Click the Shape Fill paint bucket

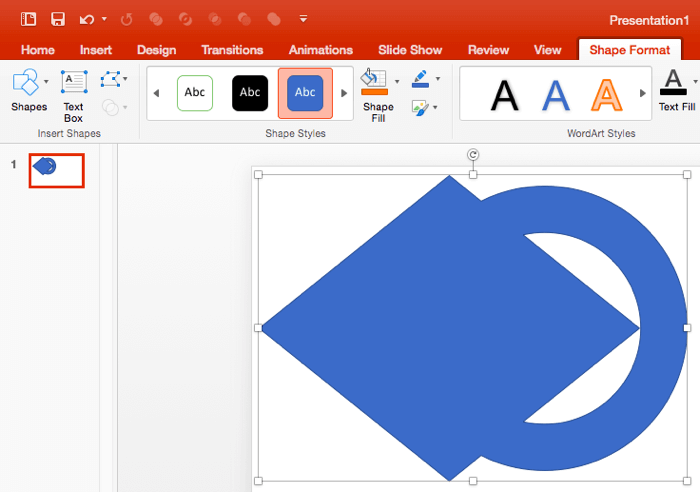pos(373,82)
